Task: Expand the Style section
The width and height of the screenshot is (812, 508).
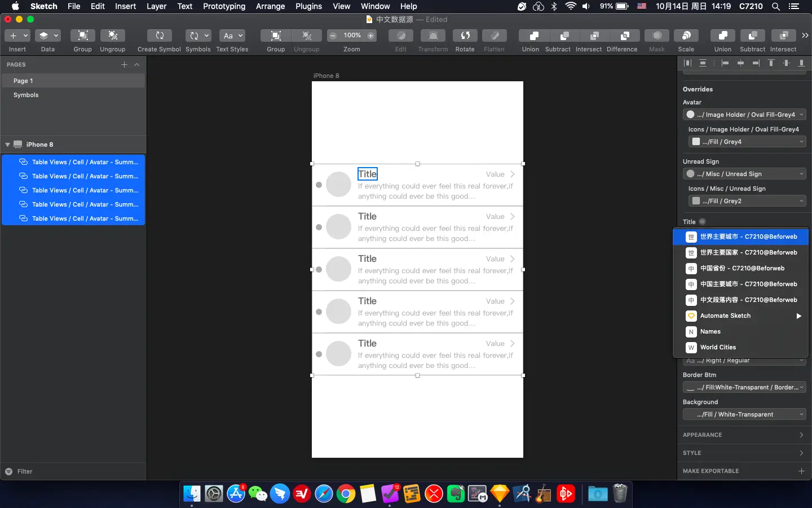Action: tap(801, 453)
